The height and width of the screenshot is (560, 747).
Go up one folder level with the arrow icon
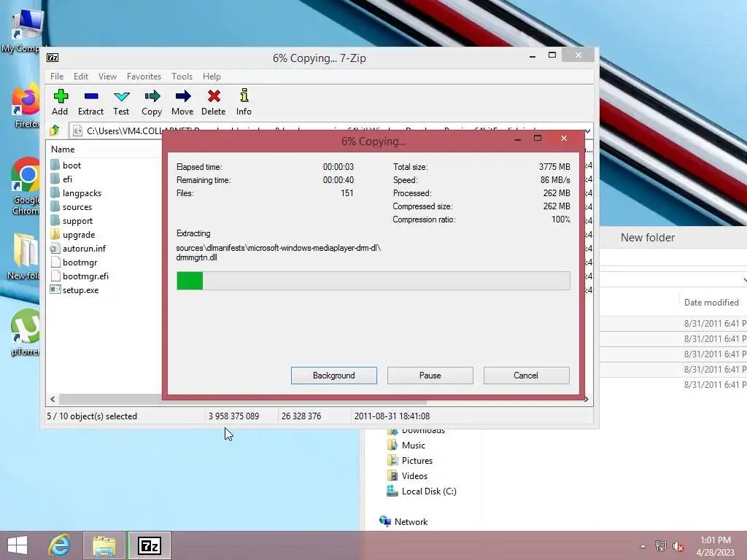coord(54,131)
